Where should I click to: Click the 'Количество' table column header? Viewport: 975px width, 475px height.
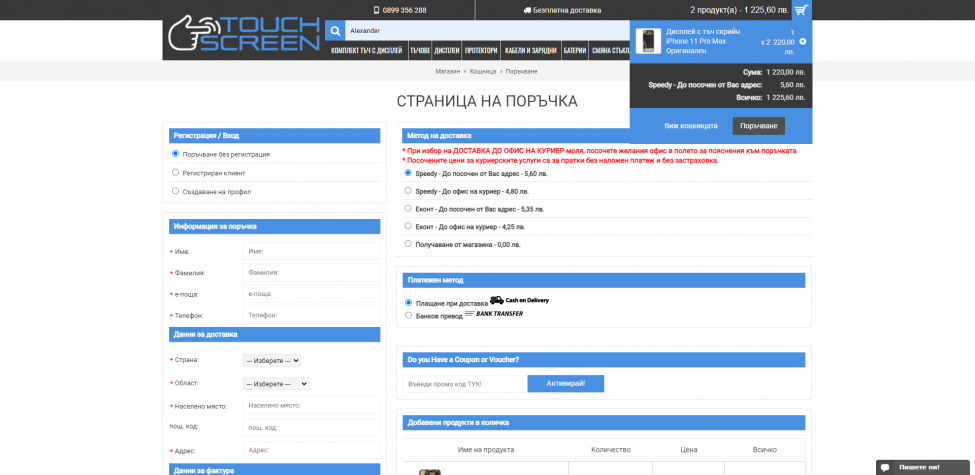coord(611,450)
